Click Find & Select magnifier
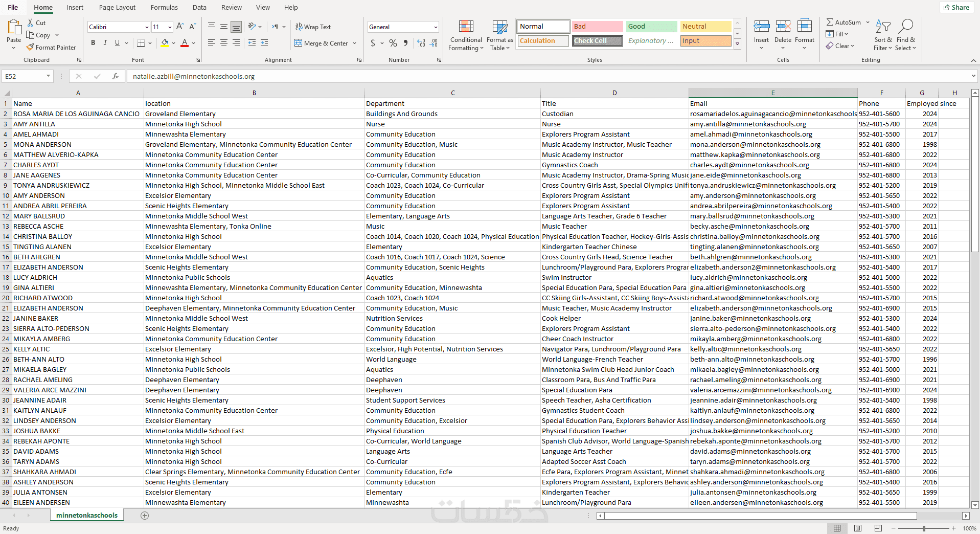980x534 pixels. point(906,27)
